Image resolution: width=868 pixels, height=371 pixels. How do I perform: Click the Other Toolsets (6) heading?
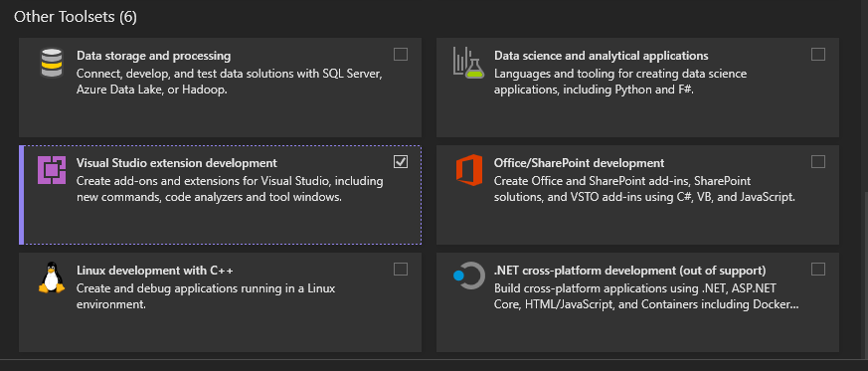[x=76, y=17]
